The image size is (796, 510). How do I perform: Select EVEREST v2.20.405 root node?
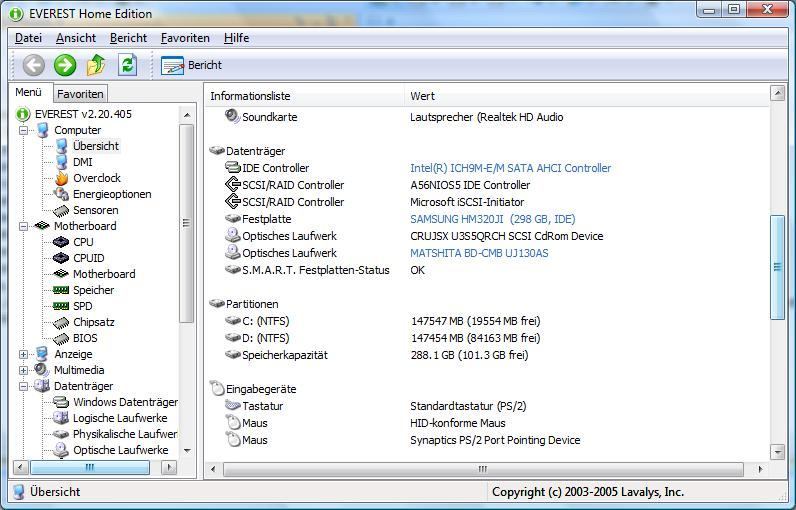click(83, 114)
